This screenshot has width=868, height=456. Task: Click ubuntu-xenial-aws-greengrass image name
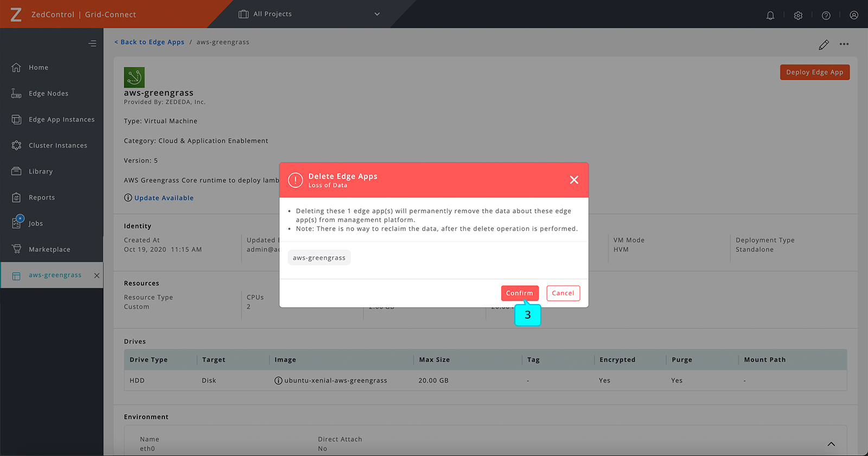click(x=336, y=381)
